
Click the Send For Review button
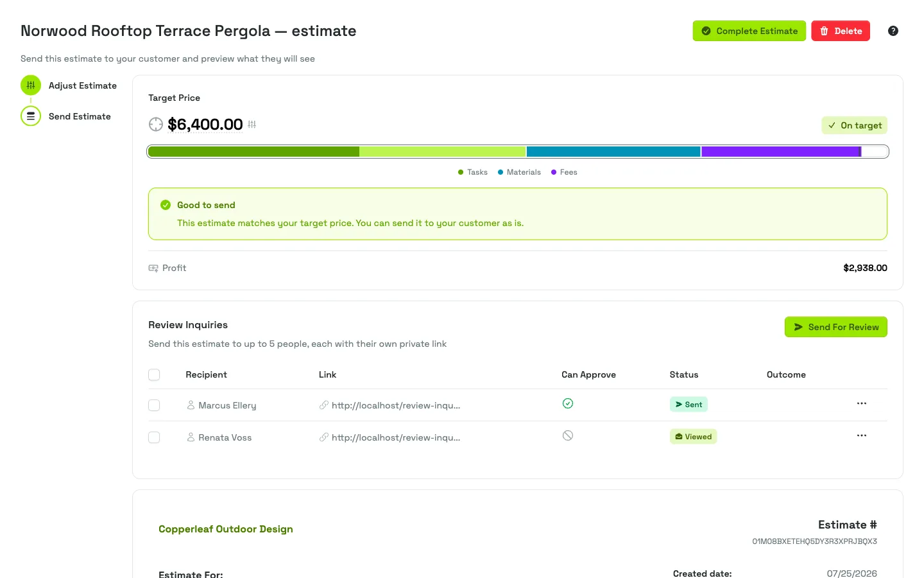pos(836,327)
